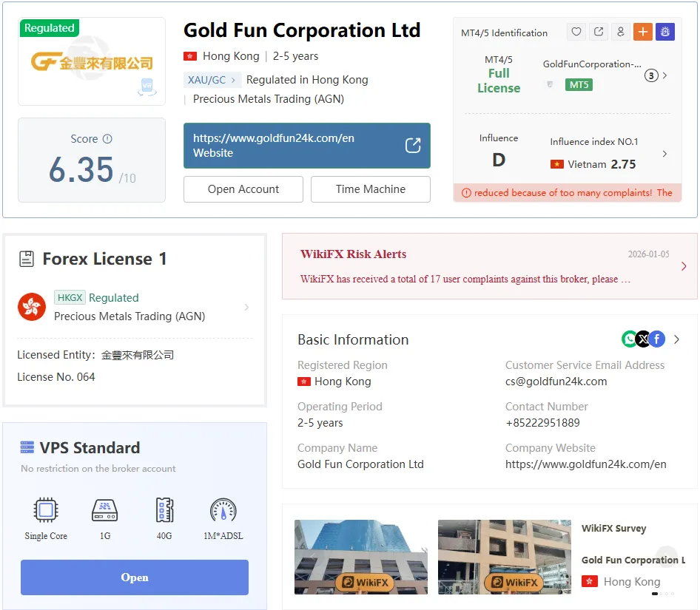
Task: Click the contact number +85222951889
Action: 542,423
